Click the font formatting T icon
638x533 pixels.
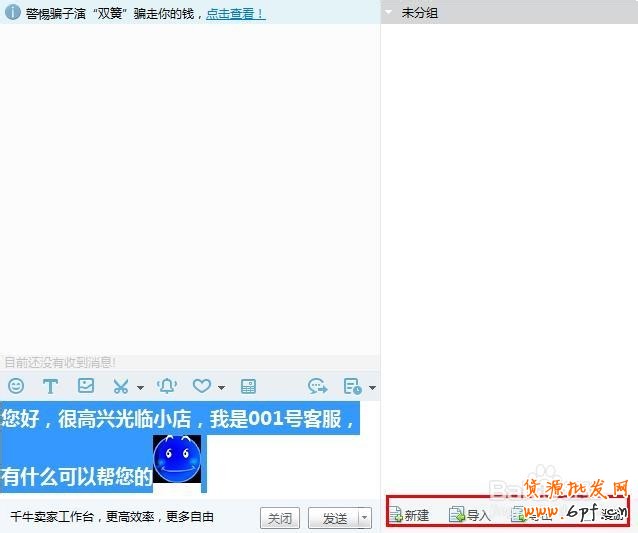pos(50,386)
